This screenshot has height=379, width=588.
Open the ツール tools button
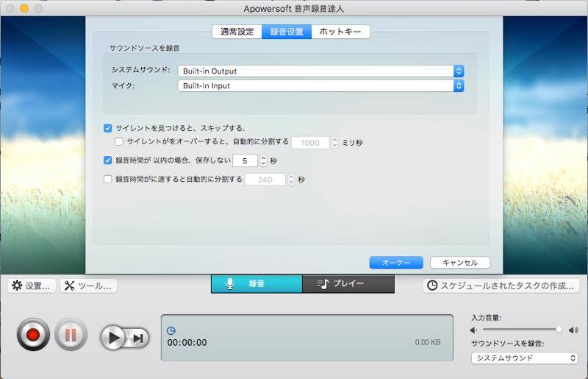[x=88, y=286]
